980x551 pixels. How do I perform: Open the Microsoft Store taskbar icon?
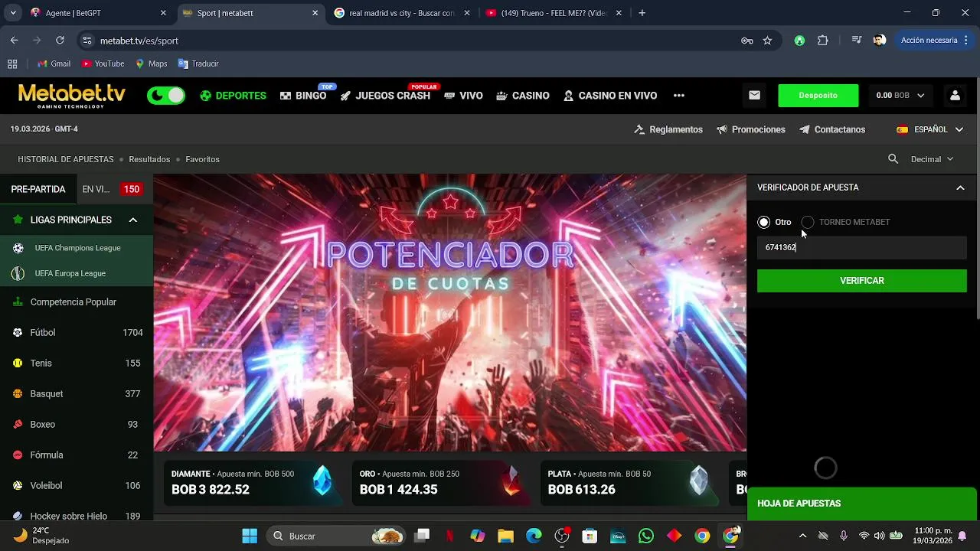tap(589, 536)
